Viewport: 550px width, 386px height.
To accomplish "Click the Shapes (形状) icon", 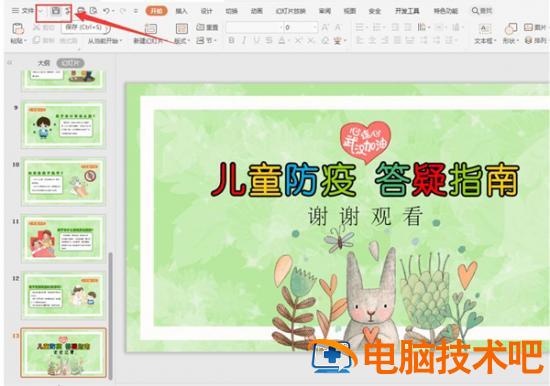I will [x=511, y=29].
